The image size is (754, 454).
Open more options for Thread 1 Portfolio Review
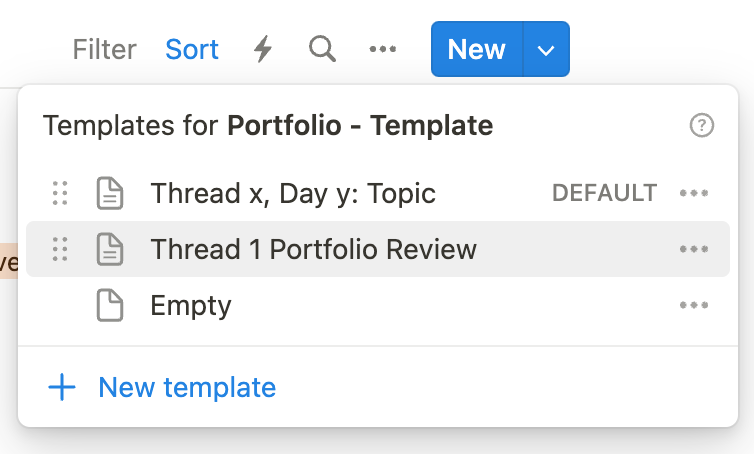694,249
